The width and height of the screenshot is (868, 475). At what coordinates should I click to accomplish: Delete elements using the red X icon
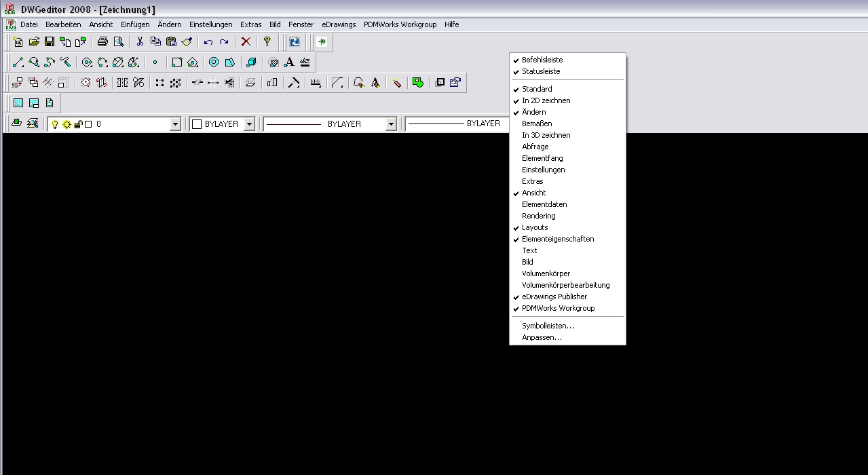[246, 42]
